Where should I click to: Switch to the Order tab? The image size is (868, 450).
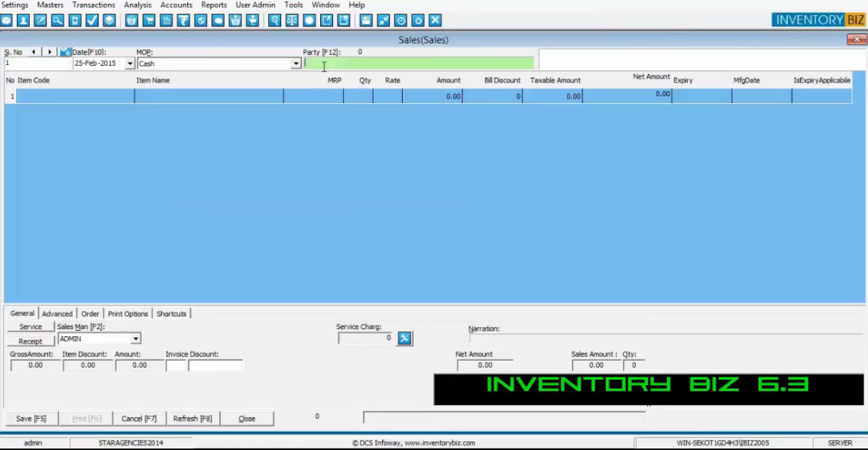pos(90,314)
